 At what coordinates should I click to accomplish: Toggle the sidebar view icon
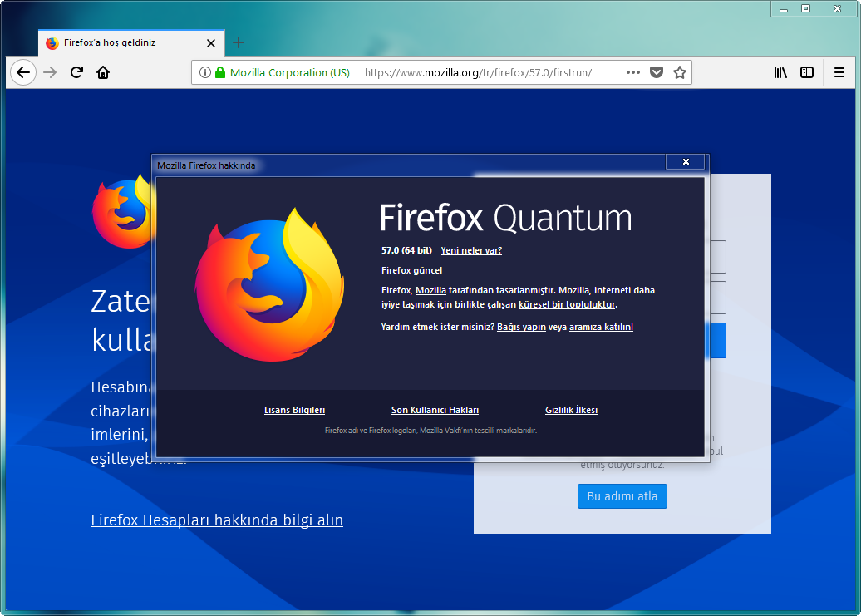(x=807, y=72)
